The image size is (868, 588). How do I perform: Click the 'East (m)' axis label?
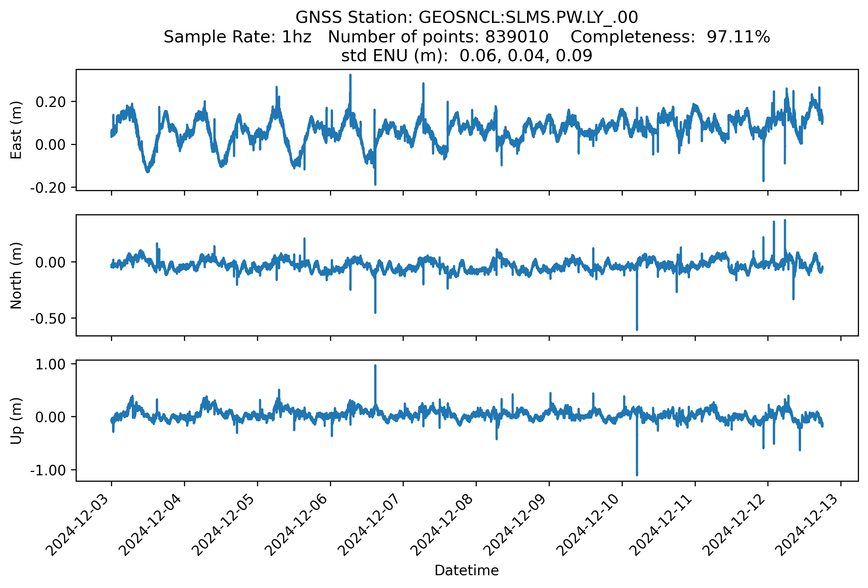[x=16, y=130]
